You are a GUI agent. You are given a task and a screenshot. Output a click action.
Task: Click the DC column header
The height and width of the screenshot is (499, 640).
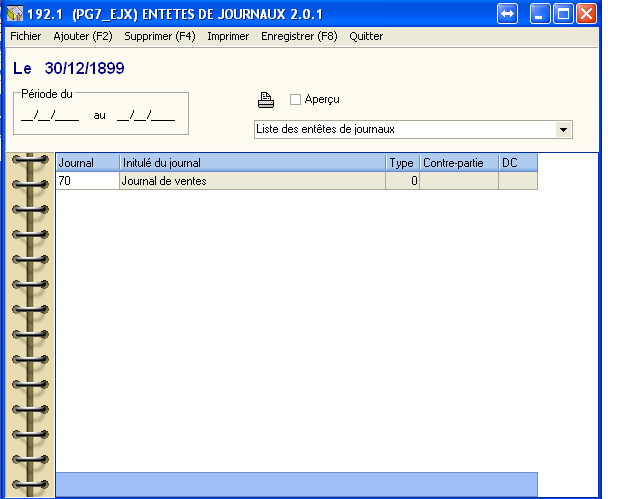point(517,163)
